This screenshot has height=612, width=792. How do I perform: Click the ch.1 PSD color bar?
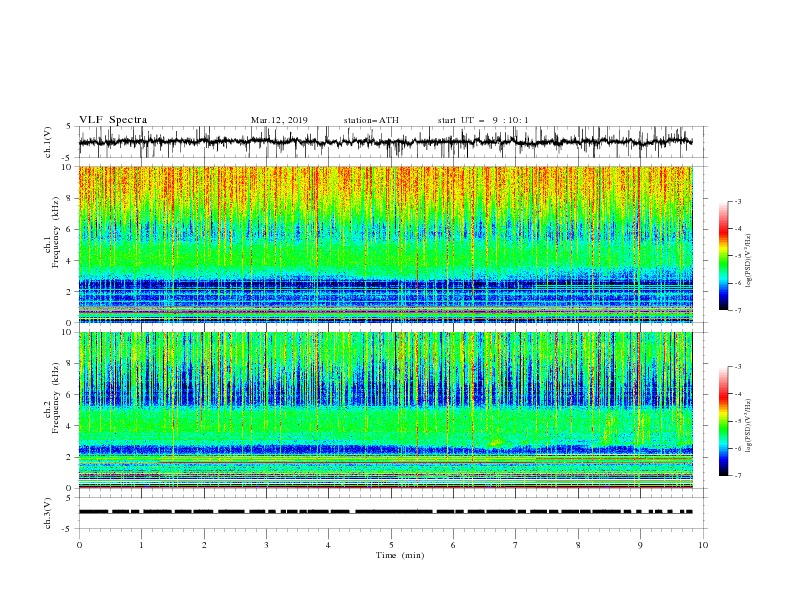click(723, 256)
